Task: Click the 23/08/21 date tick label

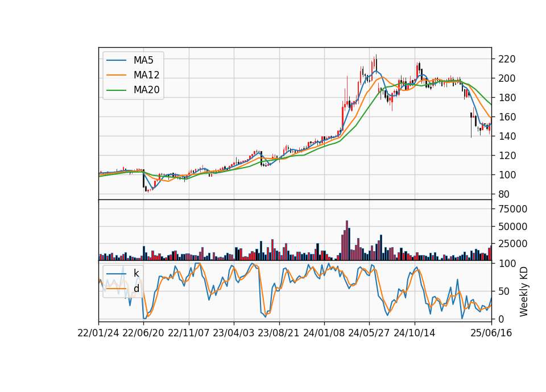Action: (279, 333)
